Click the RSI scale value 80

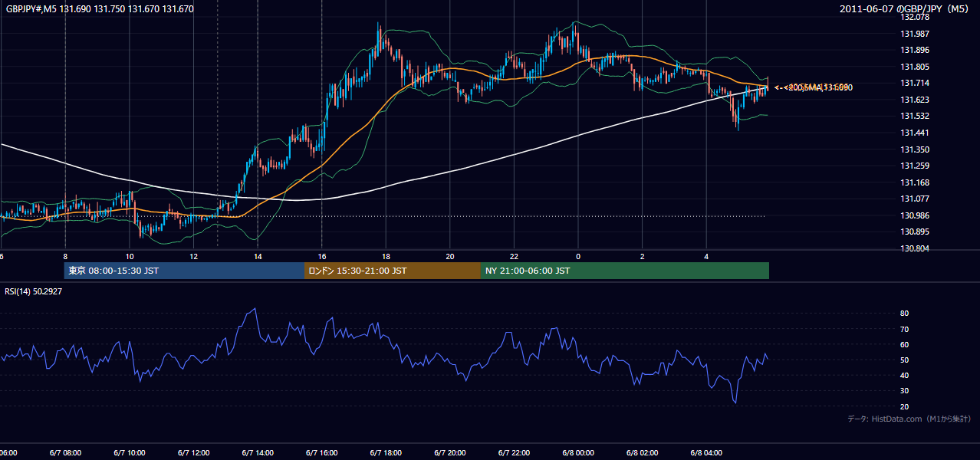pyautogui.click(x=905, y=314)
